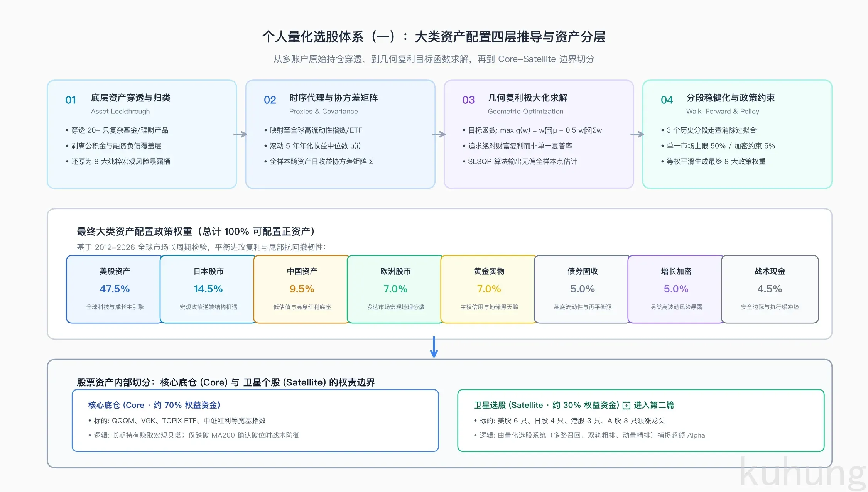Viewport: 868px width, 492px height.
Task: Click the bullet 全样本跨资产日收益协方差矩阵
Action: (x=319, y=161)
